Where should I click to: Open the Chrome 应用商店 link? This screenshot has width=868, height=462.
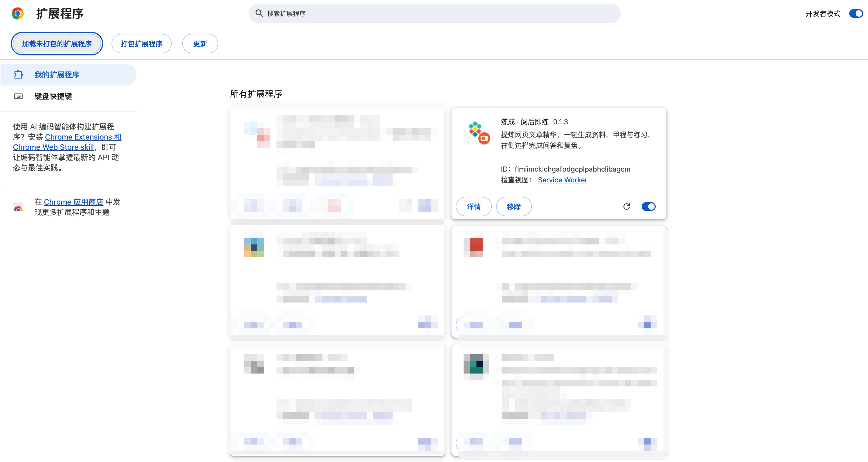tap(73, 202)
